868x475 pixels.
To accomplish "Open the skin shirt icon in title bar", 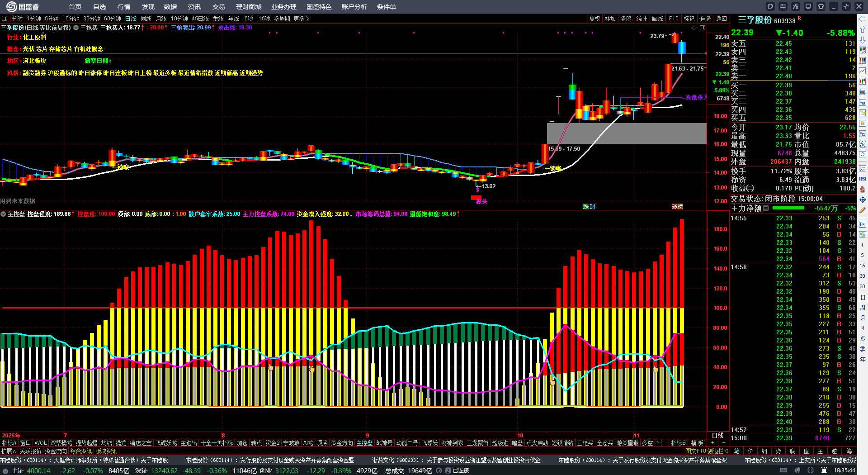I will [x=821, y=6].
